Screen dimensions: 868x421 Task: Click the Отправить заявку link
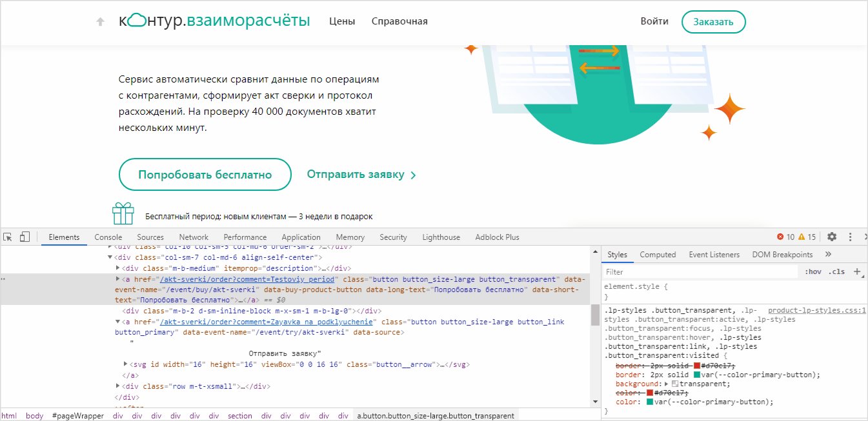356,175
